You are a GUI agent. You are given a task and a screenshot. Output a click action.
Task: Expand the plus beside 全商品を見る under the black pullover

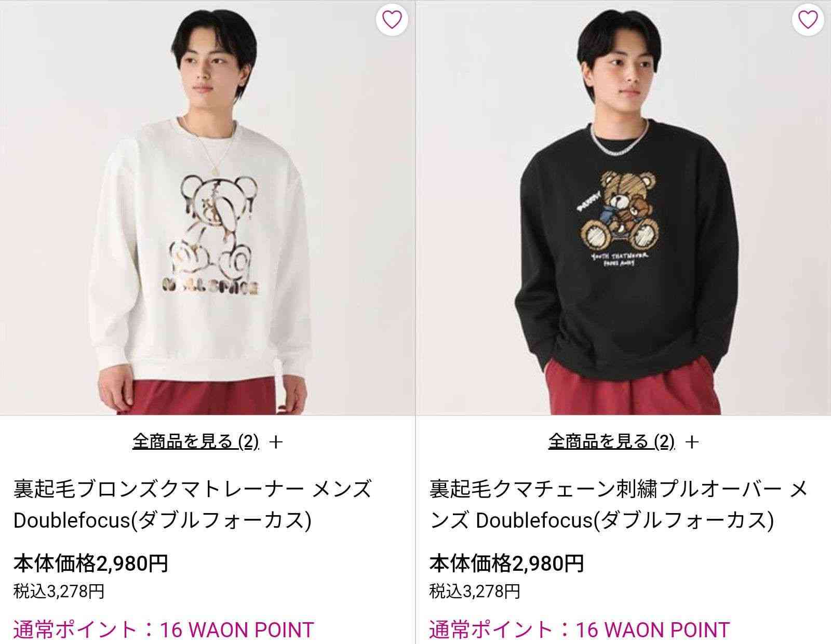[692, 442]
